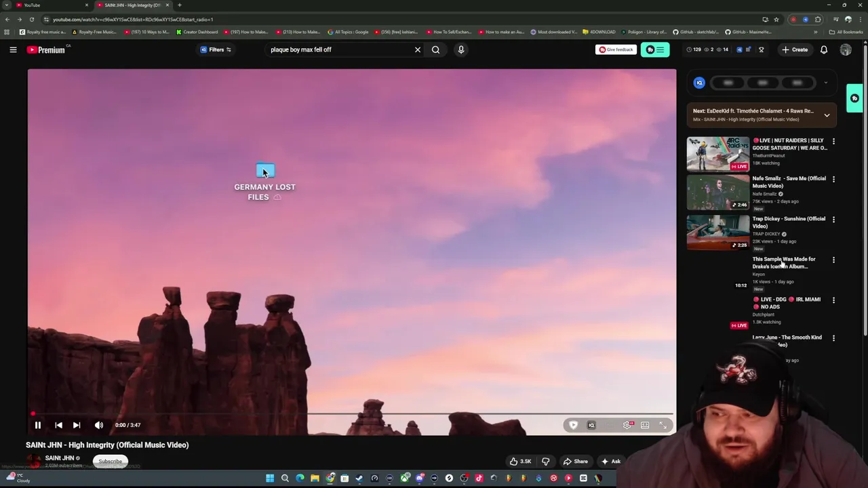Expand the Next: EsDeeKid mix playlist panel
This screenshot has height=488, width=868.
[827, 115]
